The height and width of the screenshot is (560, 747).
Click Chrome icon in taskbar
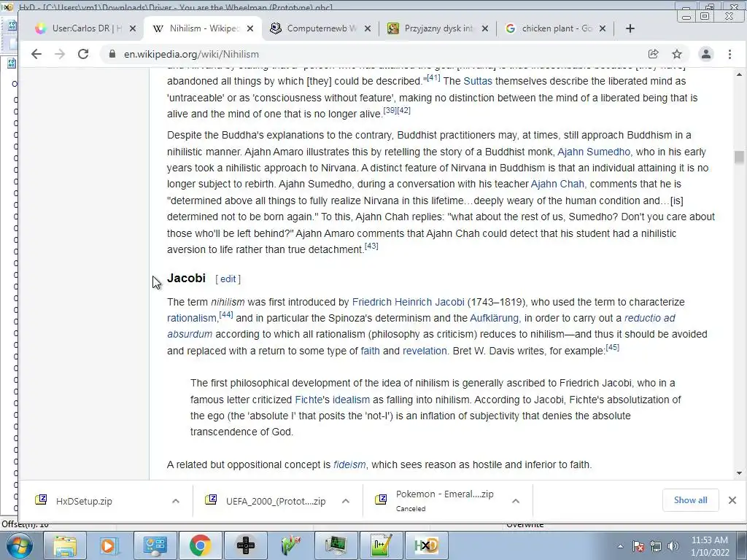[x=200, y=545]
